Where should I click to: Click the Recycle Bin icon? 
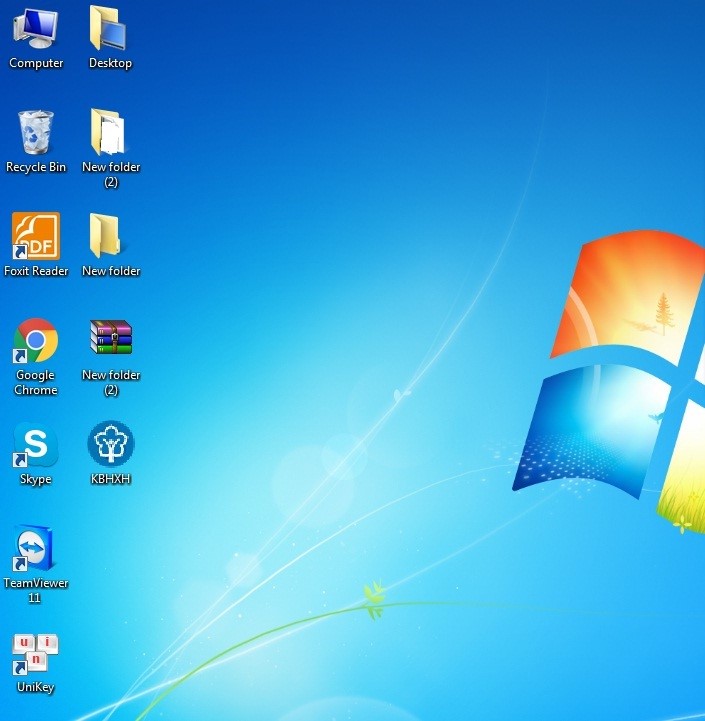36,132
